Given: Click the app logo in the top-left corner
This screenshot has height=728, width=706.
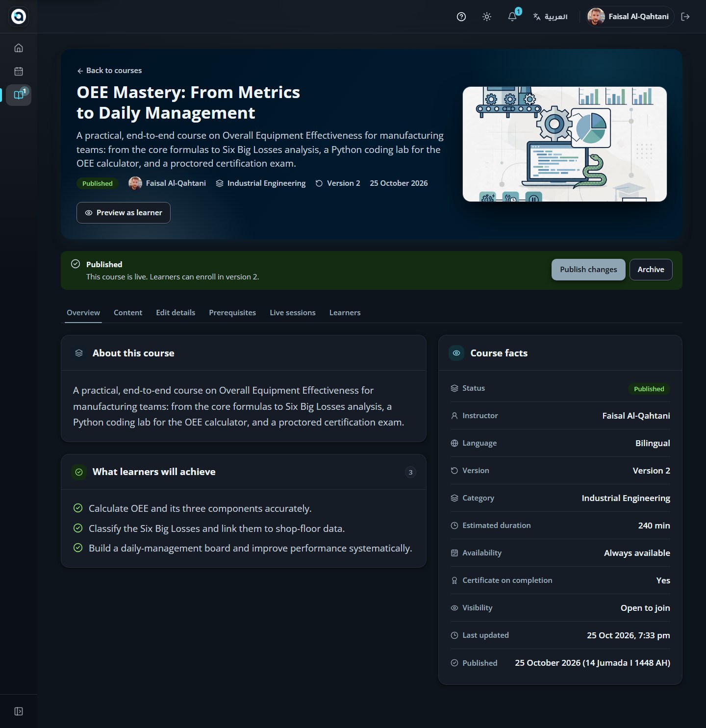Looking at the screenshot, I should pos(19,17).
